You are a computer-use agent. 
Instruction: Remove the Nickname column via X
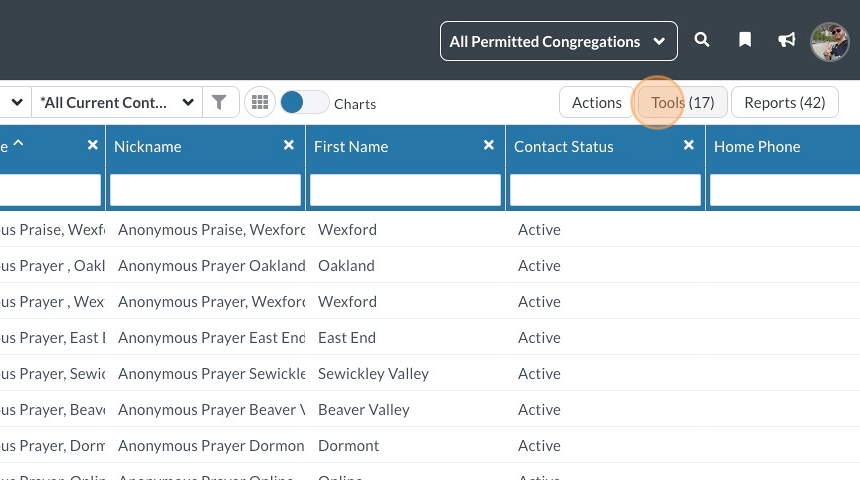tap(289, 145)
